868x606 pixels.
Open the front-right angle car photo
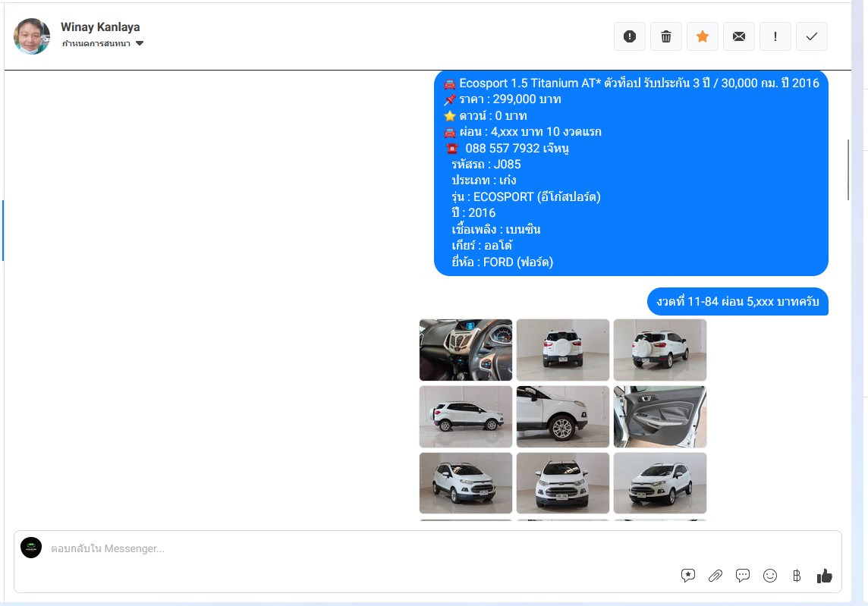[x=660, y=483]
